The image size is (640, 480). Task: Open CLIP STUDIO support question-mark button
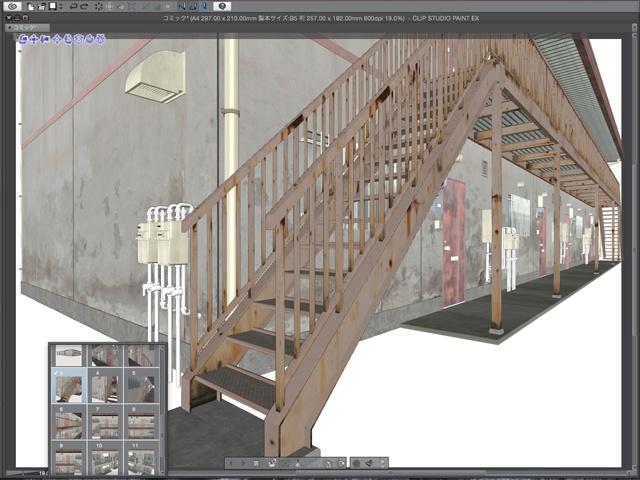[222, 6]
